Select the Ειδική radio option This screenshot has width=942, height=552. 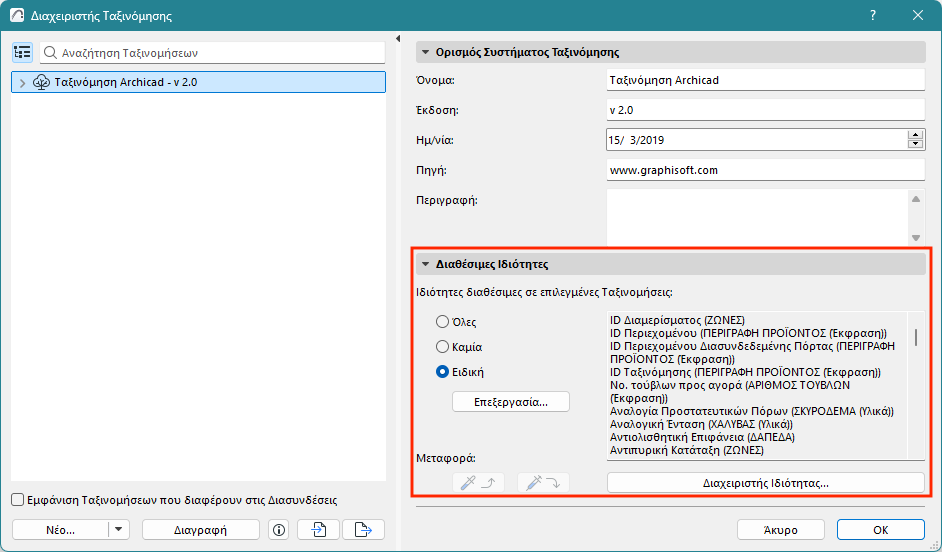pyautogui.click(x=442, y=372)
